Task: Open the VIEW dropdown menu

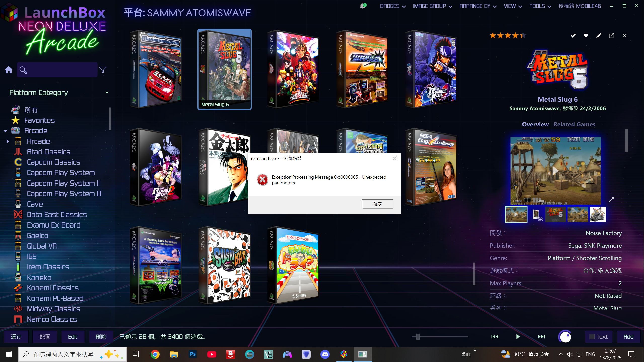Action: tap(513, 6)
